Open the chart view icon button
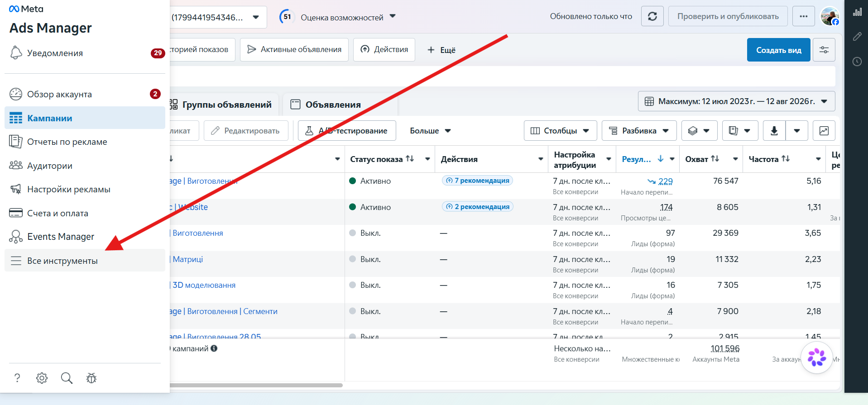 point(824,131)
